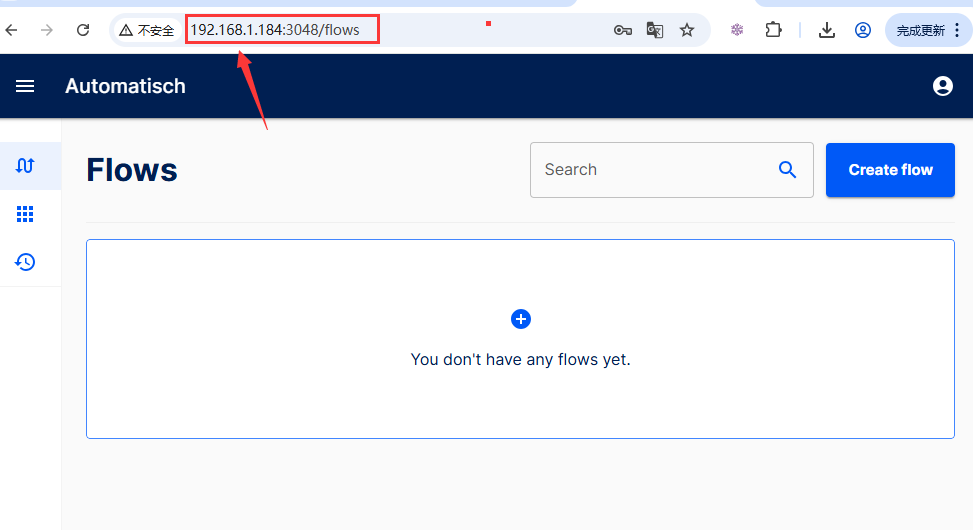Image resolution: width=973 pixels, height=530 pixels.
Task: Bookmark this page with star icon
Action: pyautogui.click(x=687, y=30)
